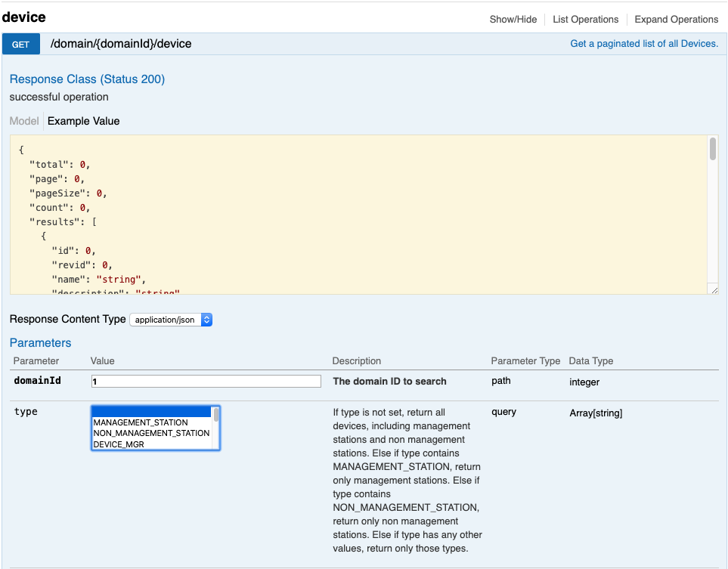
Task: Select the blank highlighted type option
Action: click(x=151, y=412)
